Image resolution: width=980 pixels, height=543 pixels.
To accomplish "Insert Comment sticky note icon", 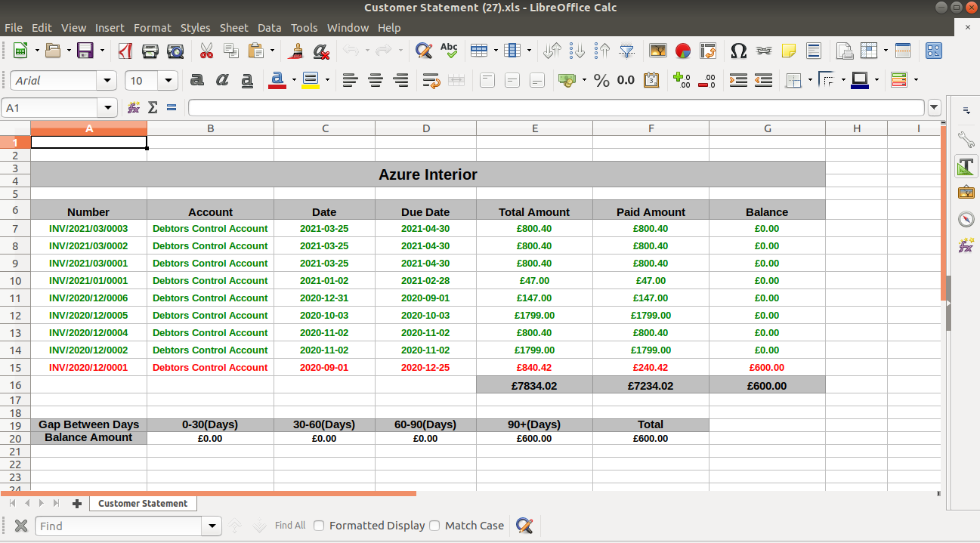I will [x=789, y=51].
